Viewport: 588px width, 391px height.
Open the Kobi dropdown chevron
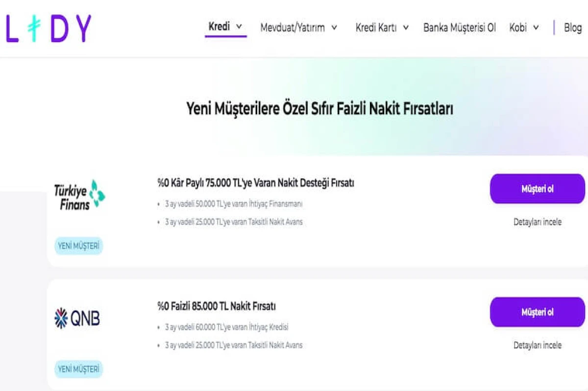coord(536,27)
